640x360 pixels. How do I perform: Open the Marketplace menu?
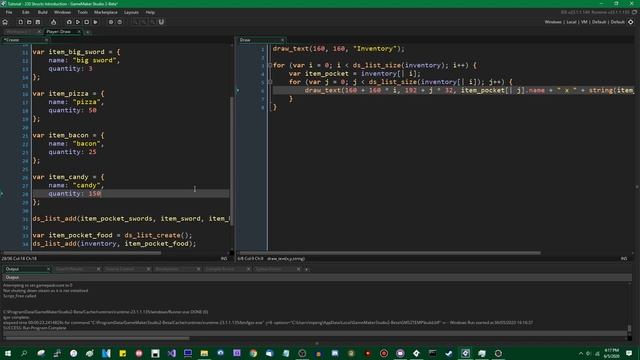pyautogui.click(x=106, y=12)
